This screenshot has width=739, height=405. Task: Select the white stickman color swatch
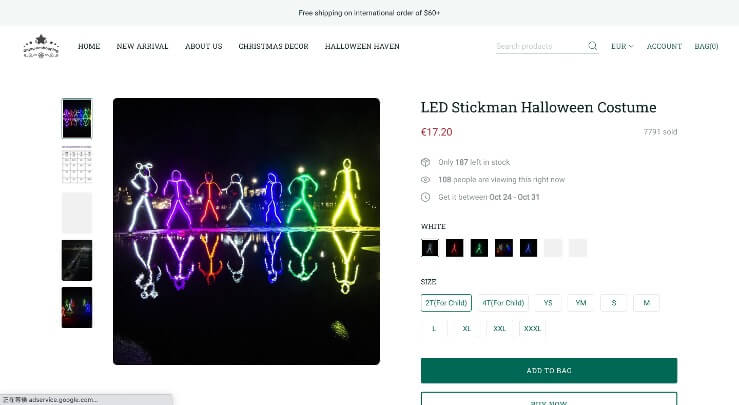click(x=430, y=248)
